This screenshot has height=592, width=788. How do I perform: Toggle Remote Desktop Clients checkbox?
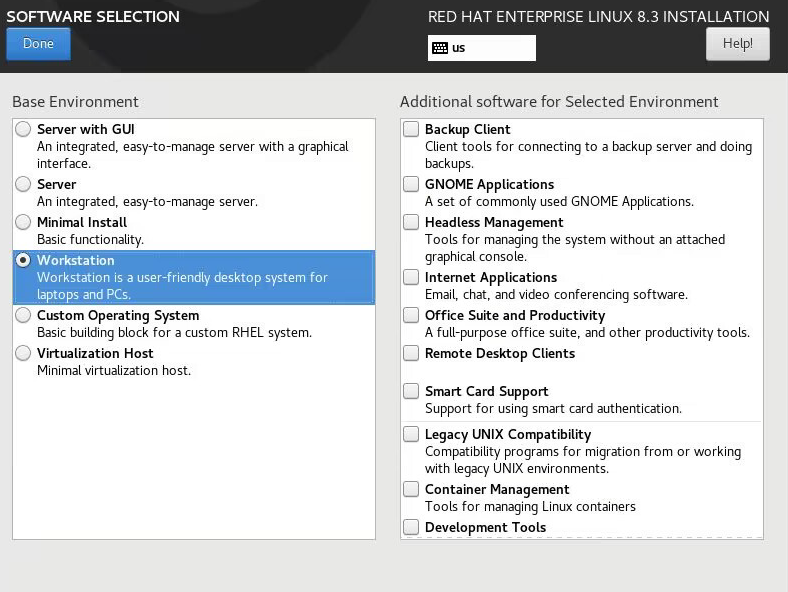(411, 353)
